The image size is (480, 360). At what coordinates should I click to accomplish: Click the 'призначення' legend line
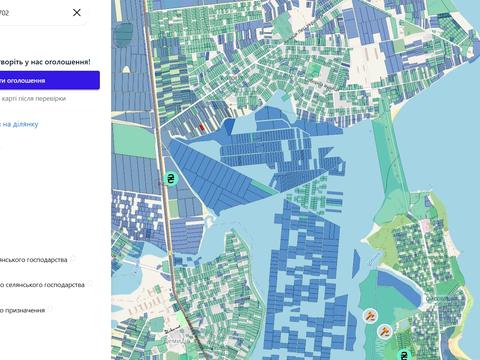tap(22, 310)
